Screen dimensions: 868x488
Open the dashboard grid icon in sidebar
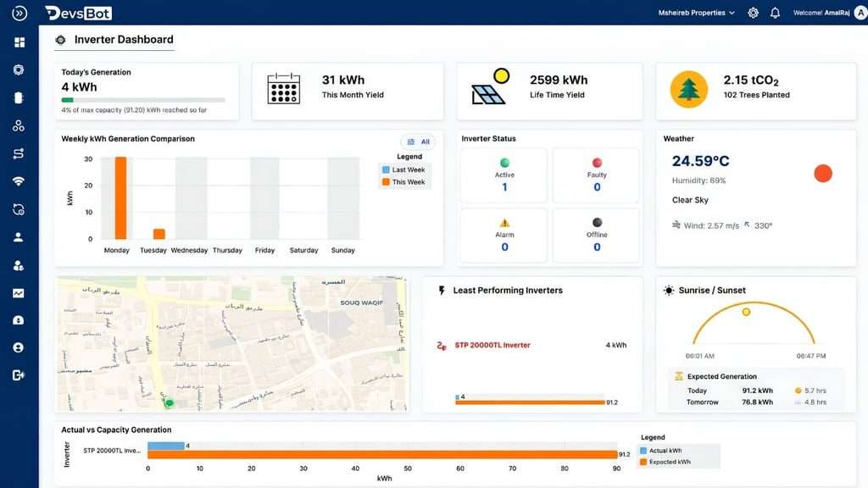click(x=19, y=42)
